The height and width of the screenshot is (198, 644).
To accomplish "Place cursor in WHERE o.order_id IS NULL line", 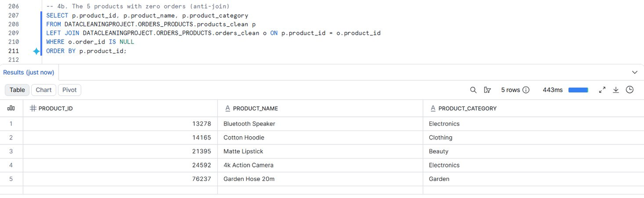I will (x=90, y=42).
